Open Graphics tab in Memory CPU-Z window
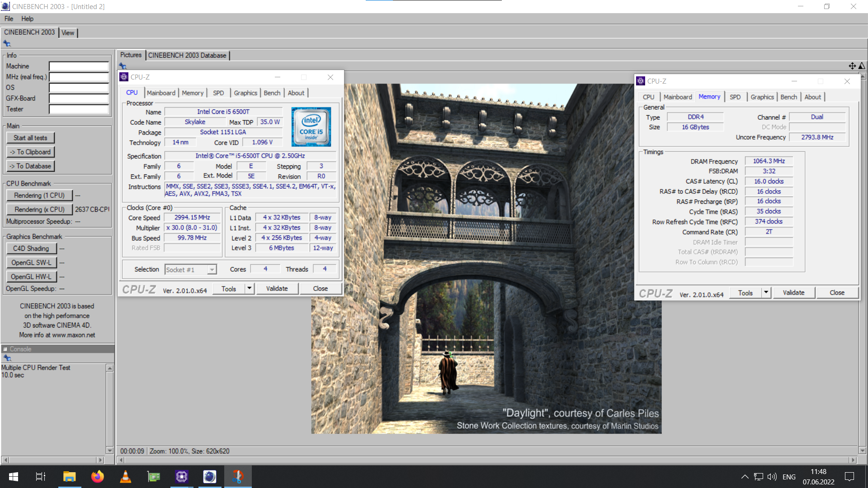868x488 pixels. pos(762,97)
